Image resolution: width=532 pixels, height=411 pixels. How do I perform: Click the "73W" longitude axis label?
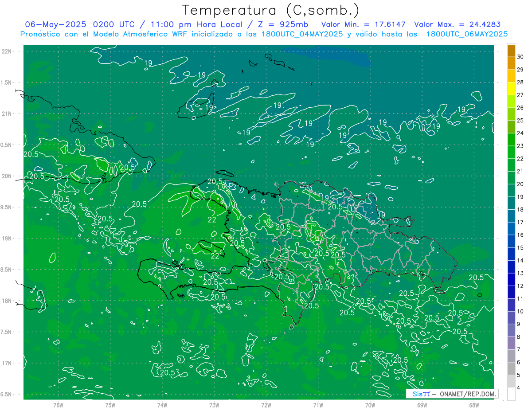214,405
